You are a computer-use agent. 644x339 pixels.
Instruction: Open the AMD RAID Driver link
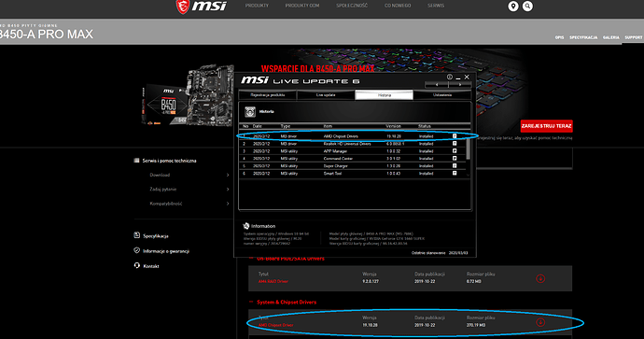[273, 281]
